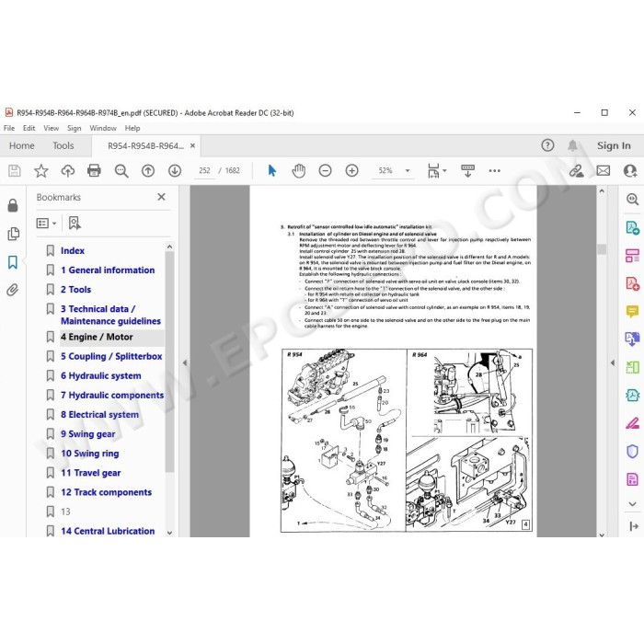The width and height of the screenshot is (644, 644).
Task: Open the 7 Hydraulic components bookmark
Action: coord(112,395)
